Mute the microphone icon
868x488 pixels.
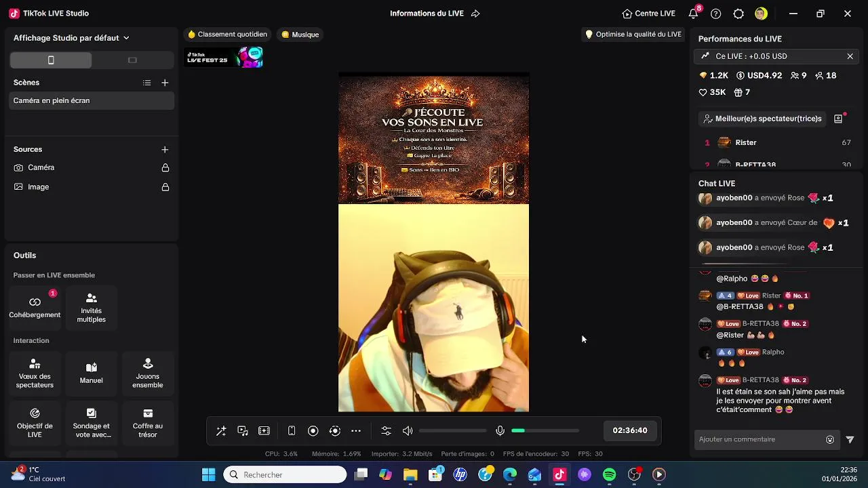pos(500,431)
